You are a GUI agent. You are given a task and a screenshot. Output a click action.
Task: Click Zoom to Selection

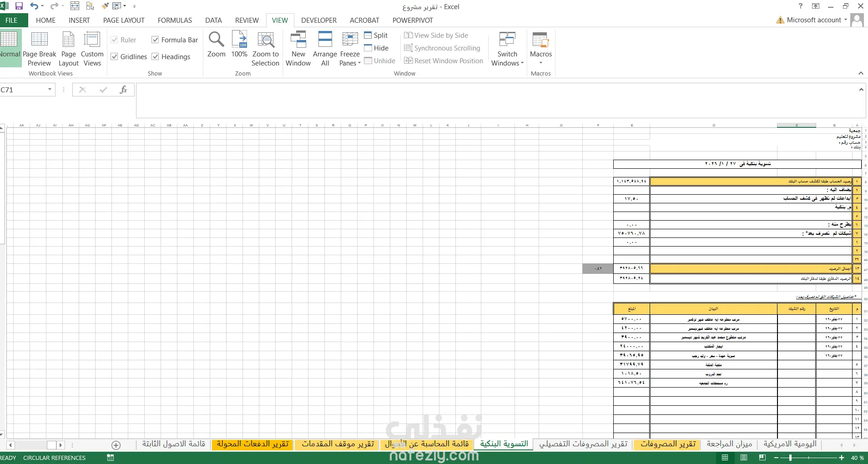(x=266, y=48)
